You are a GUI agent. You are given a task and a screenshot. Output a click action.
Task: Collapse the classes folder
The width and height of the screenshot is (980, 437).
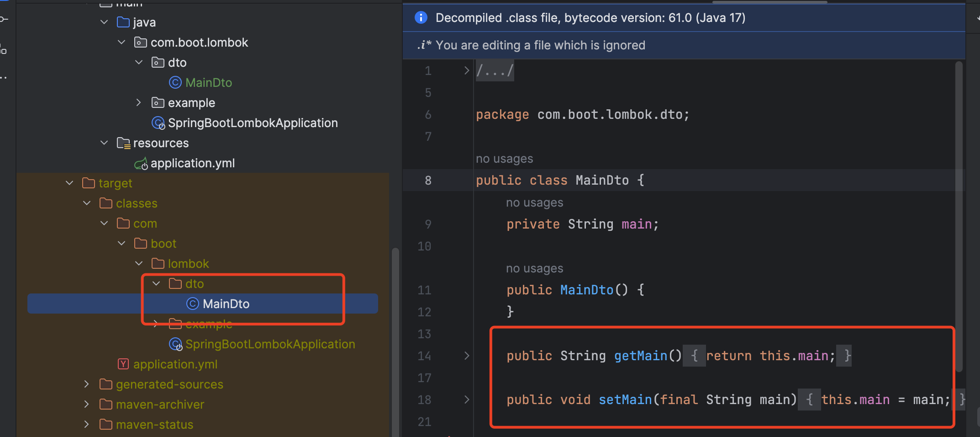pyautogui.click(x=87, y=203)
